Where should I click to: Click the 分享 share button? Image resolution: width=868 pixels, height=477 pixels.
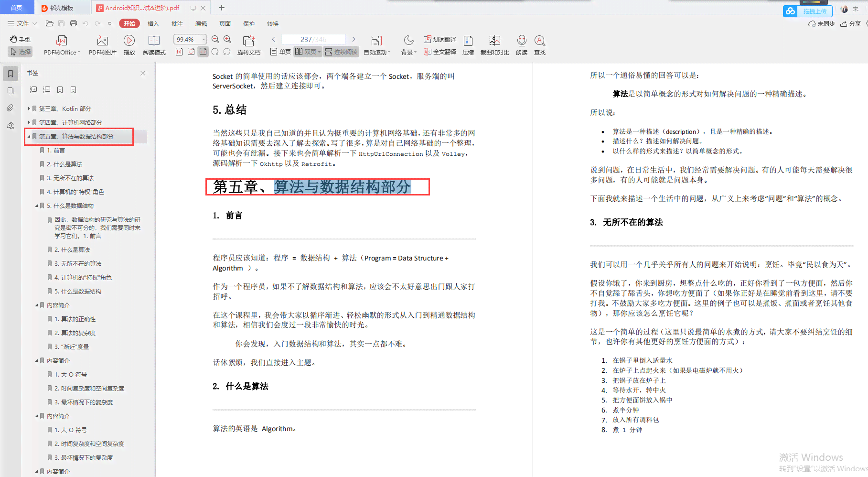(850, 23)
